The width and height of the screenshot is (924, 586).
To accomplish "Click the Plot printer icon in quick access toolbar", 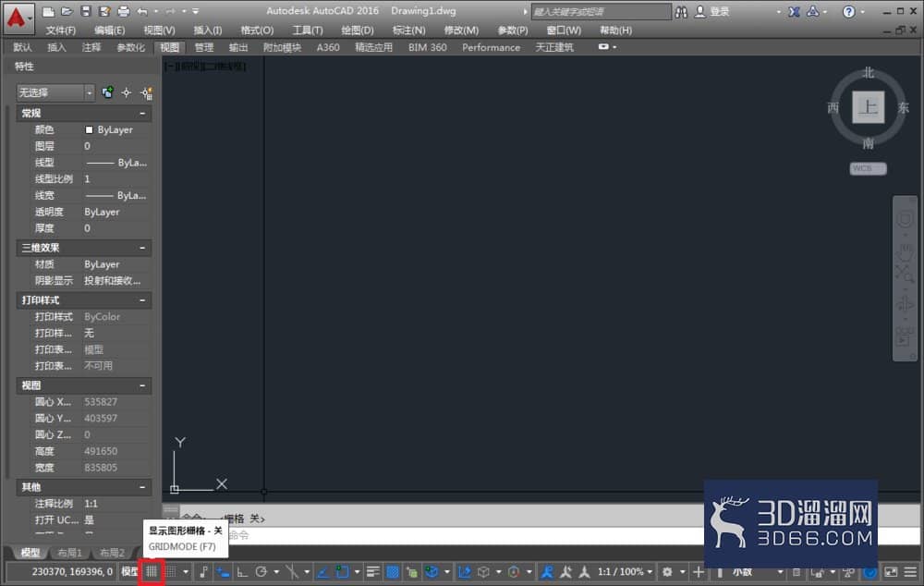I will pyautogui.click(x=123, y=11).
